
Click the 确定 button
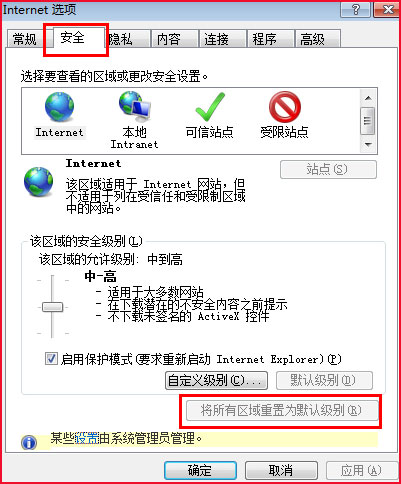(x=200, y=470)
